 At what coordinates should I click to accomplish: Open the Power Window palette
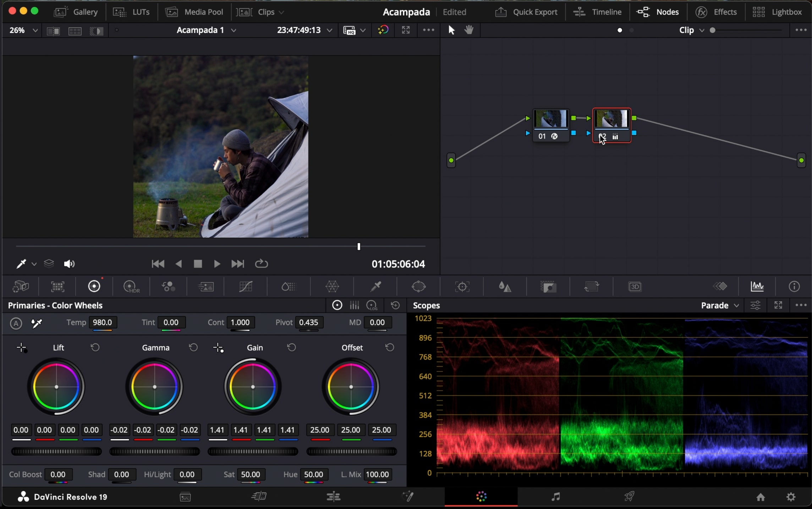pos(419,286)
